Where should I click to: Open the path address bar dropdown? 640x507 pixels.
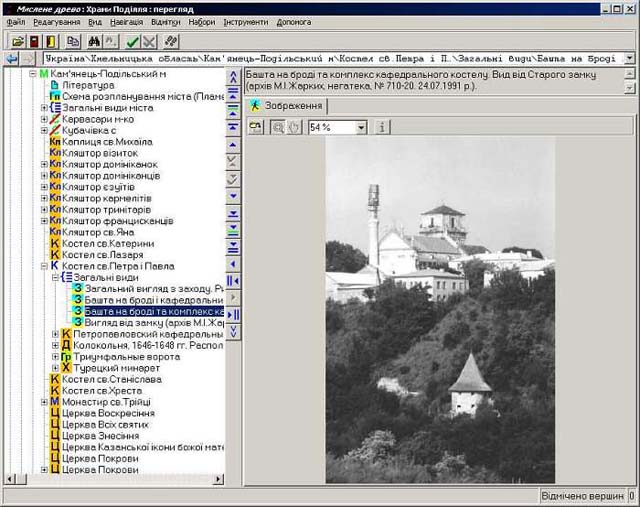(x=629, y=59)
